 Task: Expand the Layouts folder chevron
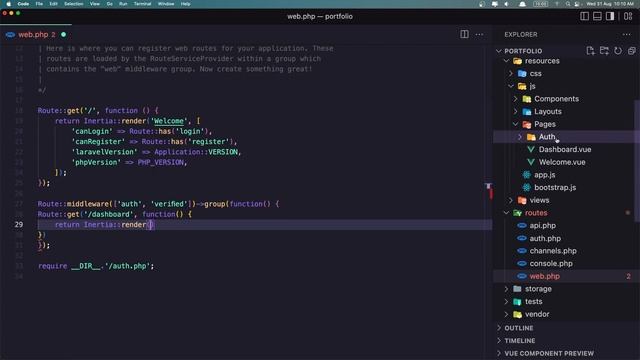click(516, 111)
